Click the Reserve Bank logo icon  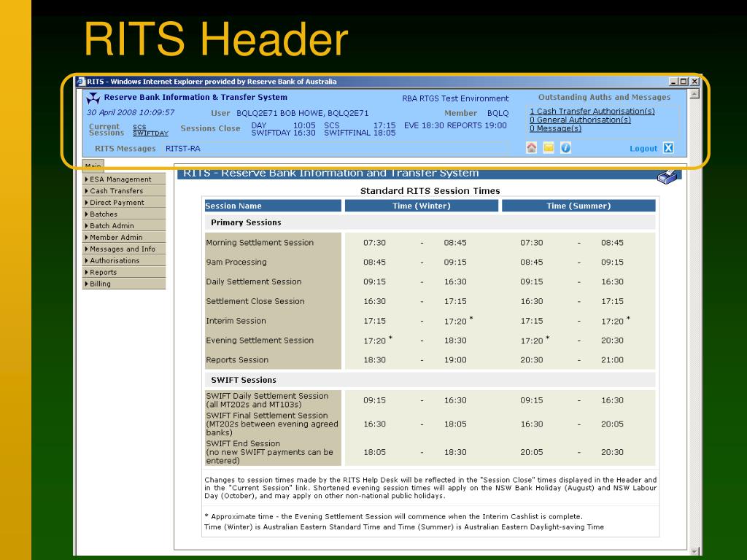coord(93,98)
